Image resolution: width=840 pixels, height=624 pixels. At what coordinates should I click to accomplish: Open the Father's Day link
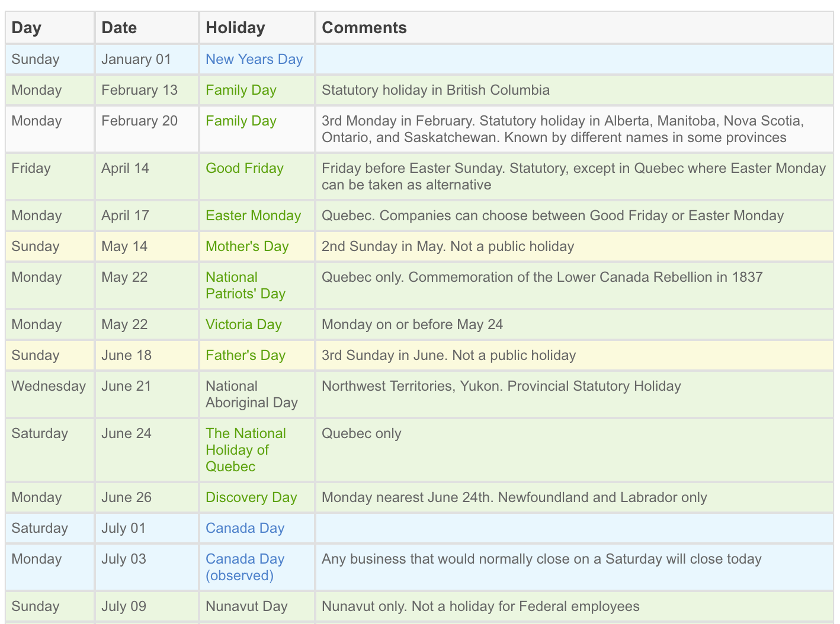tap(245, 355)
